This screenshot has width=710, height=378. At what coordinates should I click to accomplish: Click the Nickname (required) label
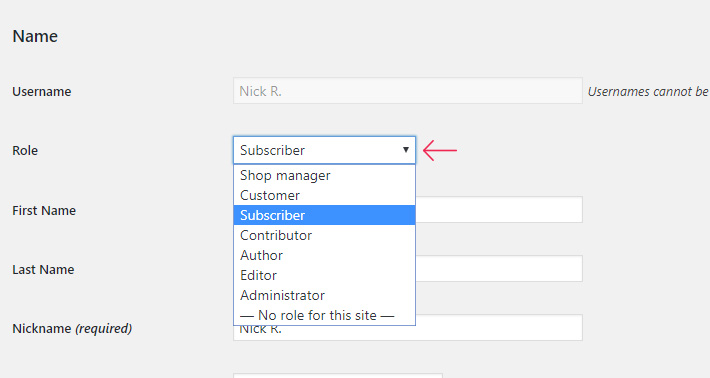pos(72,328)
